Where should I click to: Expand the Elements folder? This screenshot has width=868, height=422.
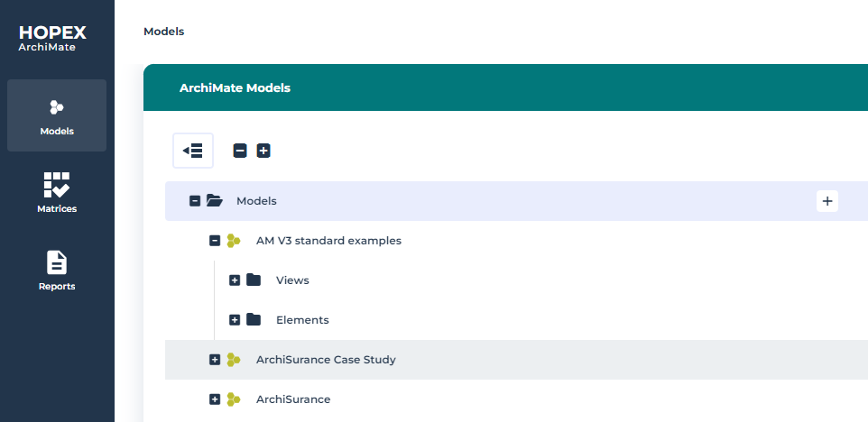click(x=235, y=320)
